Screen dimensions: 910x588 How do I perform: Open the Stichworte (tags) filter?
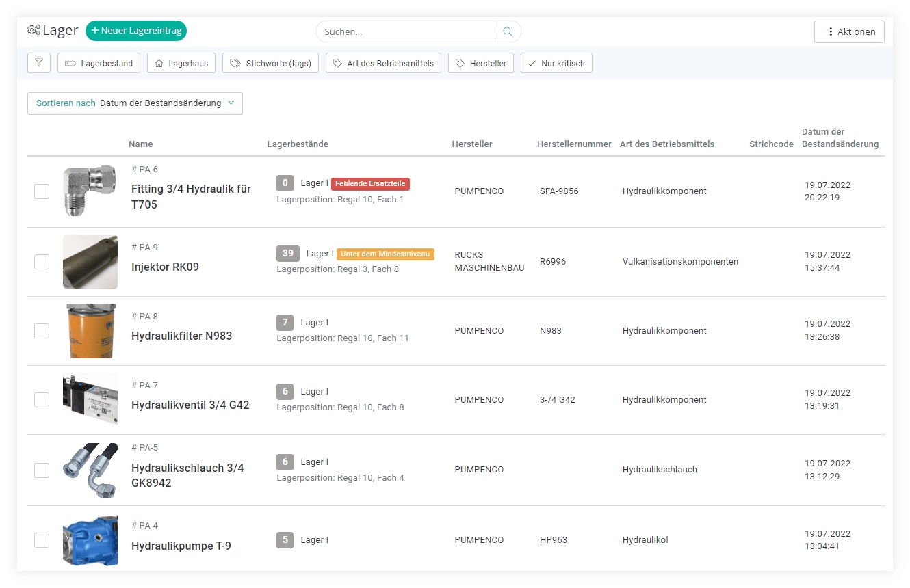point(270,63)
